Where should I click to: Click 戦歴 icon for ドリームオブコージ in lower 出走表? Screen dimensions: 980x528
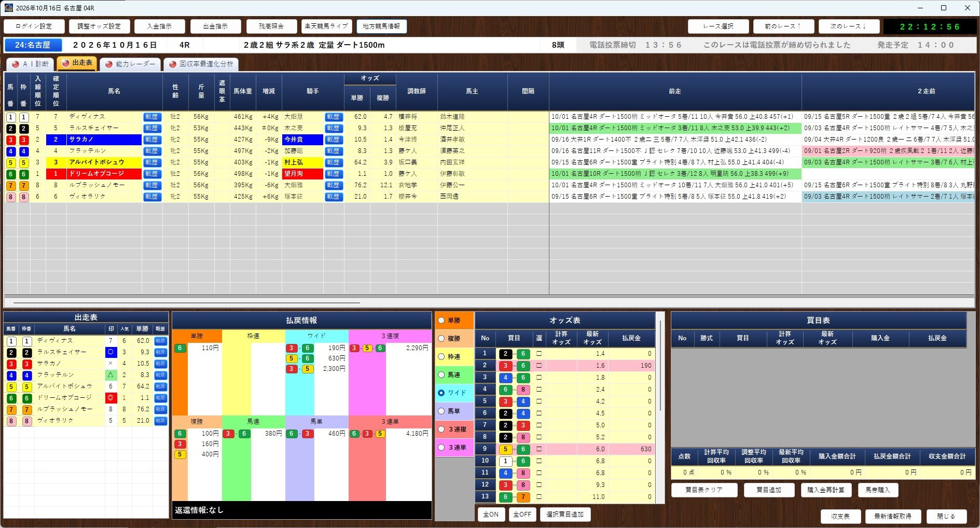[x=160, y=398]
